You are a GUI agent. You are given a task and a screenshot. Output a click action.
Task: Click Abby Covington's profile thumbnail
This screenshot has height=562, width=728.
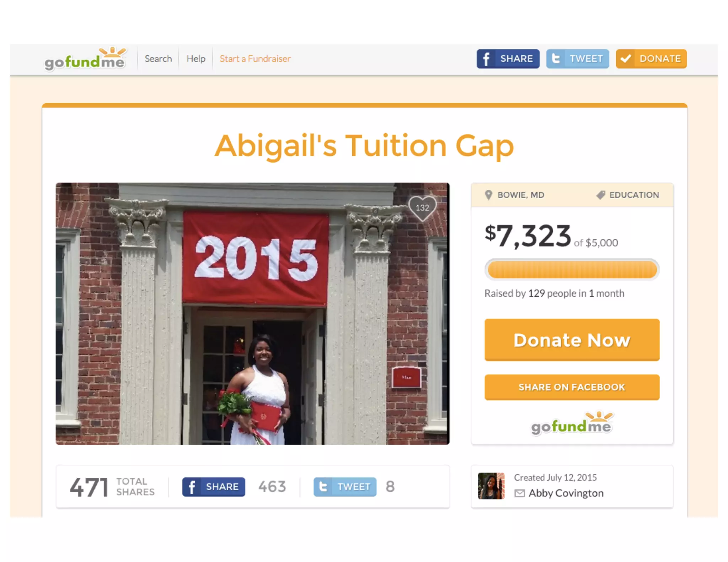(x=491, y=486)
